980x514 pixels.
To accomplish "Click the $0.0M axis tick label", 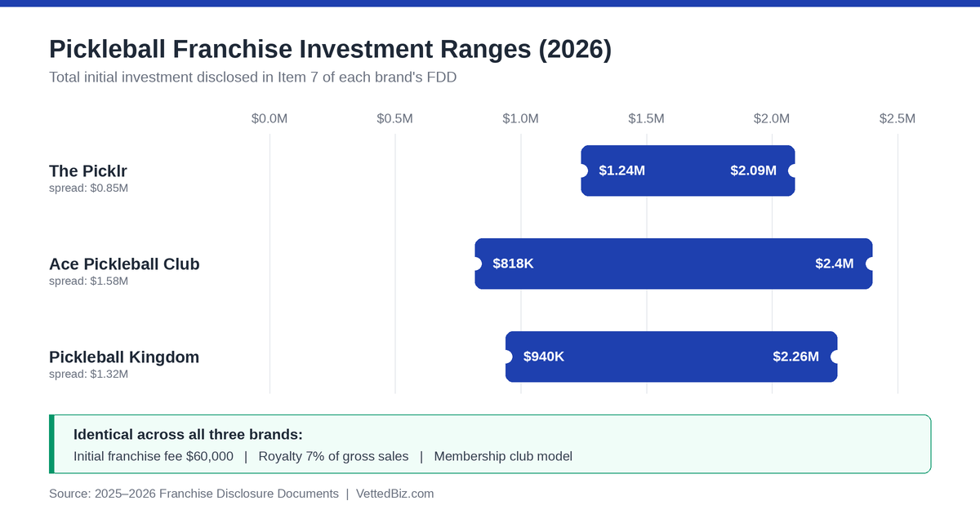I will (269, 118).
